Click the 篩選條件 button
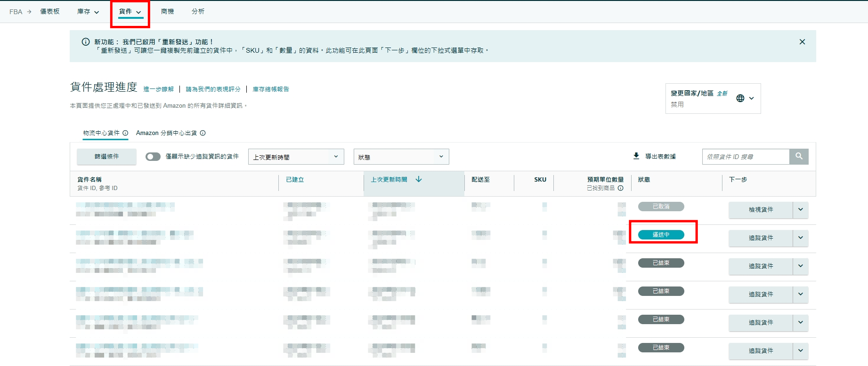Image resolution: width=868 pixels, height=366 pixels. [106, 157]
